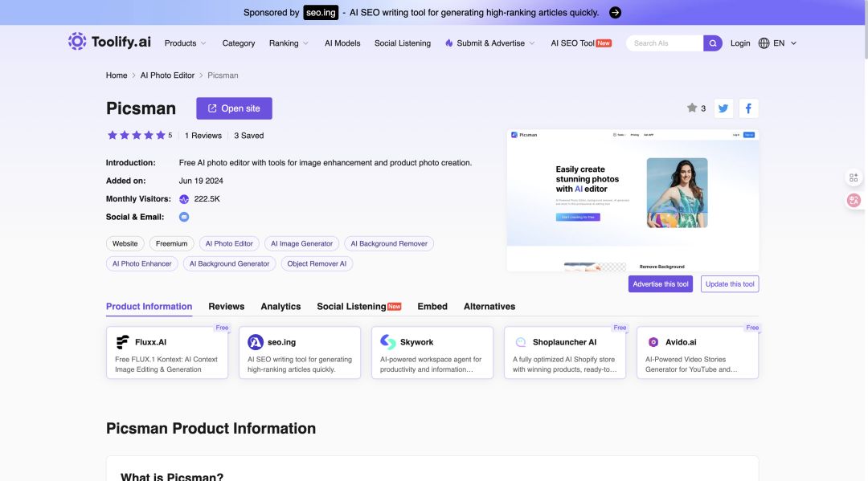Switch to the Alternatives tab
This screenshot has width=868, height=481.
pyautogui.click(x=489, y=306)
